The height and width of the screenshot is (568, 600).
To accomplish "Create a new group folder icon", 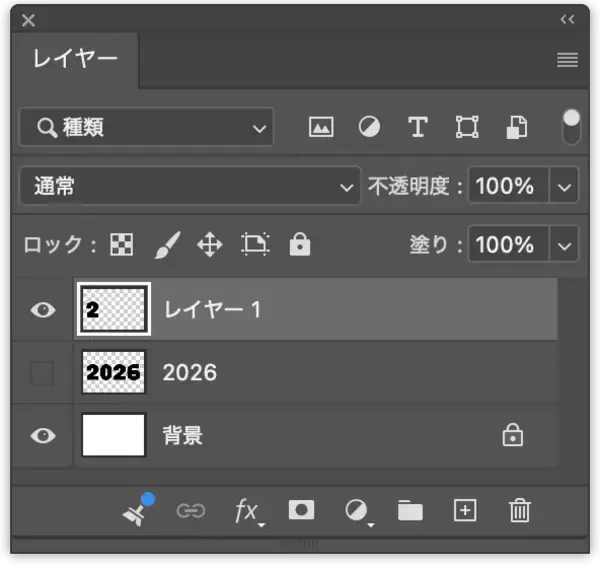I will [410, 511].
